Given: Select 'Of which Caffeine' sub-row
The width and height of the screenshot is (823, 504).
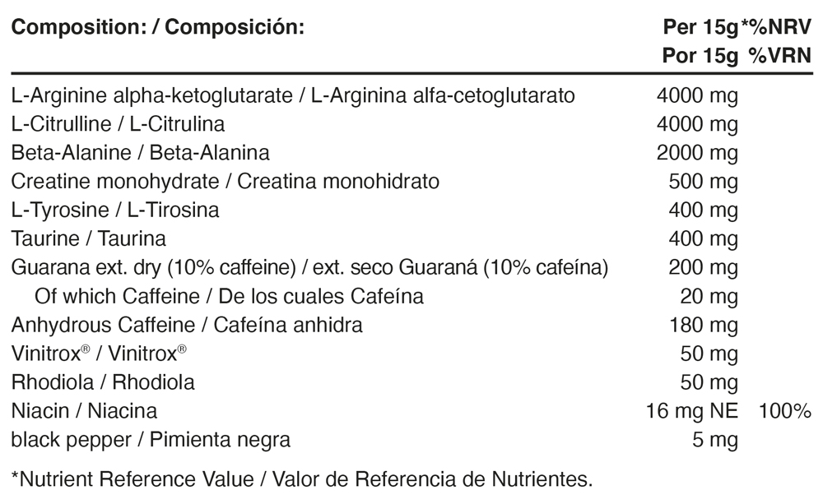Looking at the screenshot, I should point(230,296).
